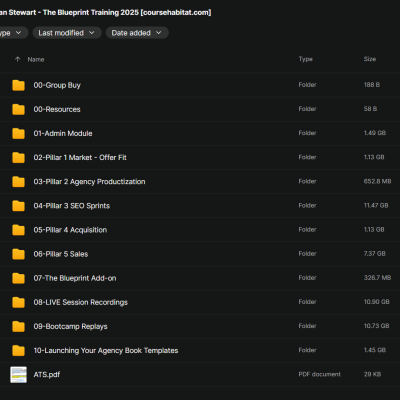Viewport: 400px width, 400px height.
Task: Click the 00-Resources folder icon
Action: [x=18, y=109]
